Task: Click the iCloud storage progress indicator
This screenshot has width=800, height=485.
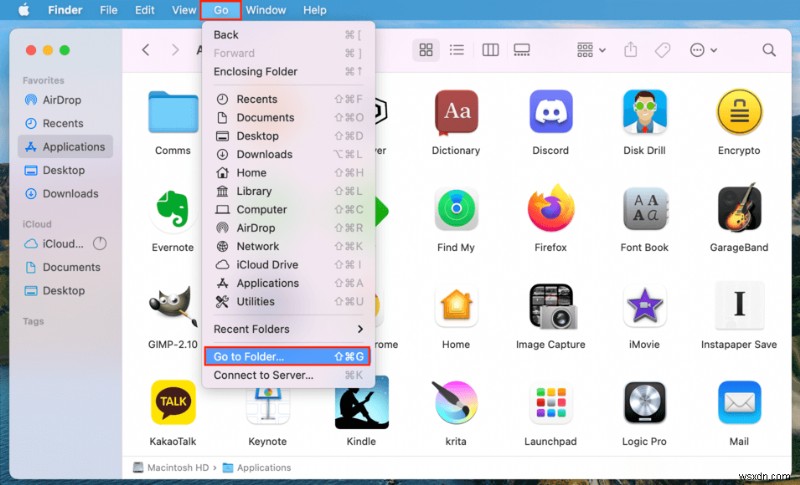Action: 100,244
